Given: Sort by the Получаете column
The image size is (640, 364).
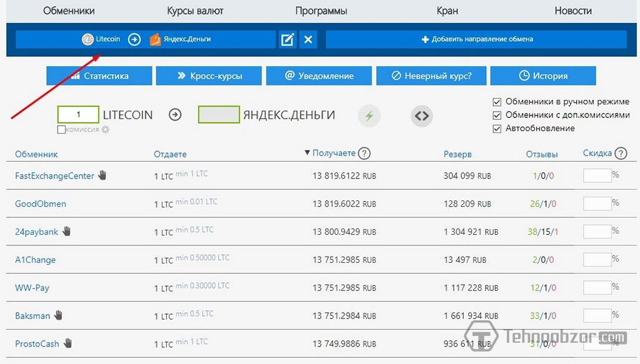Looking at the screenshot, I should click(x=334, y=153).
